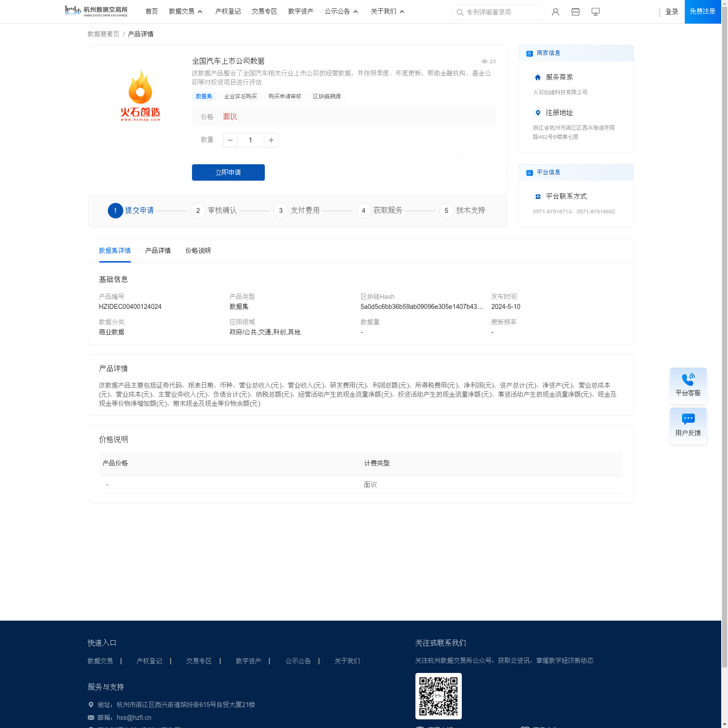This screenshot has height=728, width=728.
Task: Click the 登录 link
Action: [672, 12]
